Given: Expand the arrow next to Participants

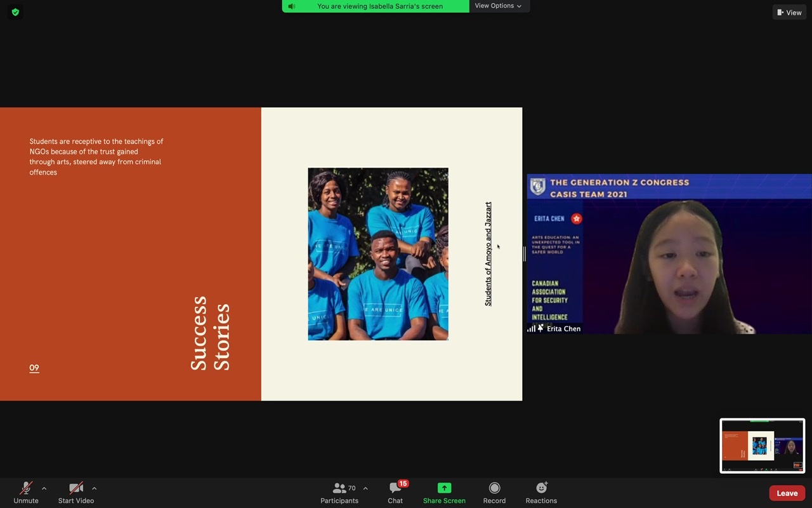Looking at the screenshot, I should pyautogui.click(x=365, y=488).
